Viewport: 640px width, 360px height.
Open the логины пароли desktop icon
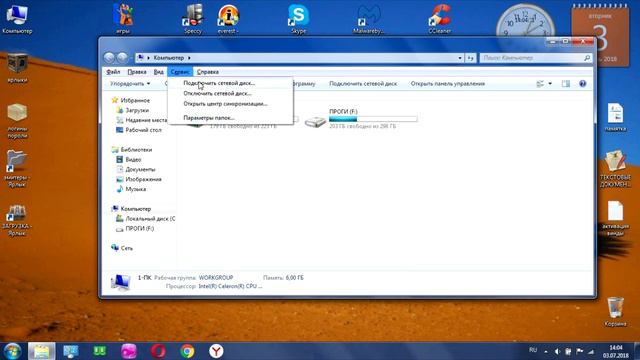pyautogui.click(x=17, y=121)
